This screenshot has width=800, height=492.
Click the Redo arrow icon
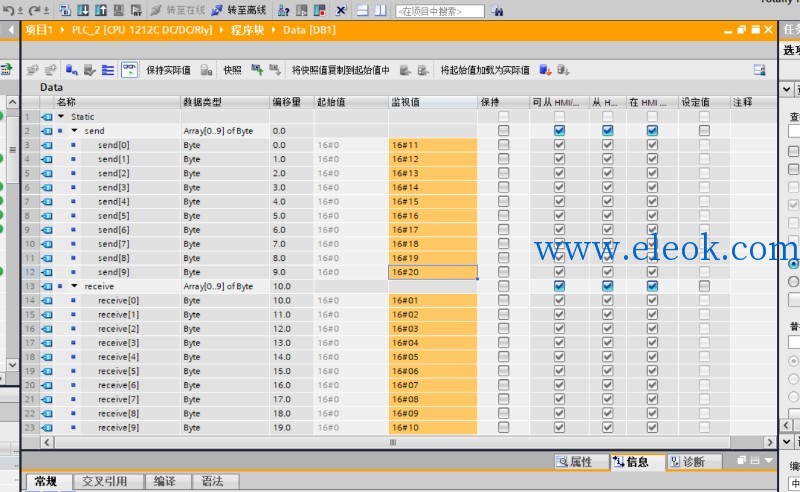click(x=34, y=10)
